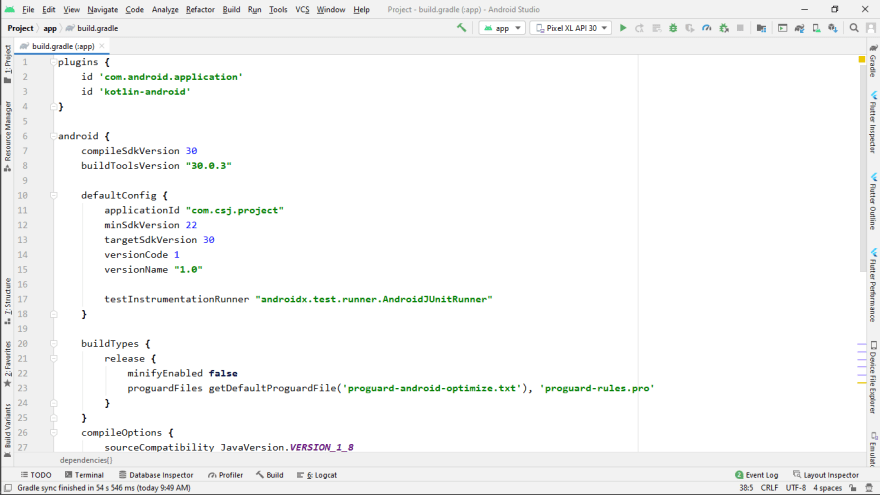Viewport: 880px width, 495px height.
Task: Click the Android Studio logo icon
Action: (10, 10)
